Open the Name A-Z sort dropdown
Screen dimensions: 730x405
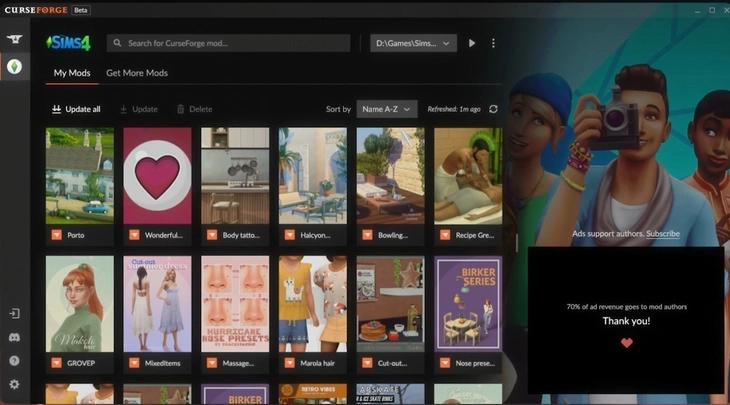[x=387, y=109]
